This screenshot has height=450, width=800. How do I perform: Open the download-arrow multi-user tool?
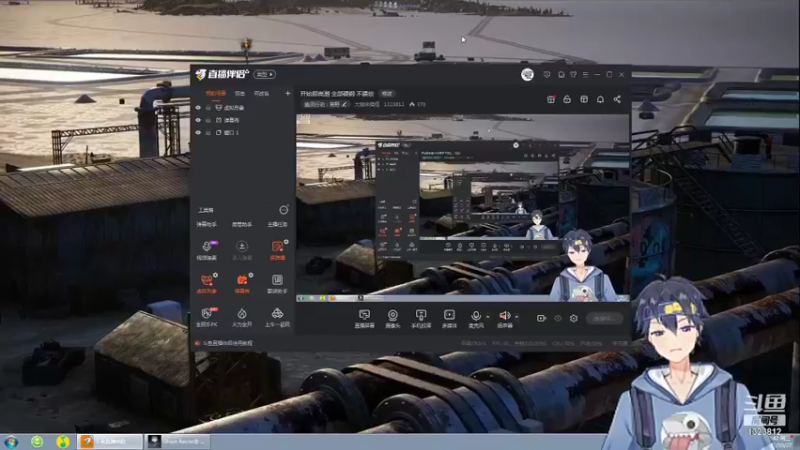pos(242,250)
